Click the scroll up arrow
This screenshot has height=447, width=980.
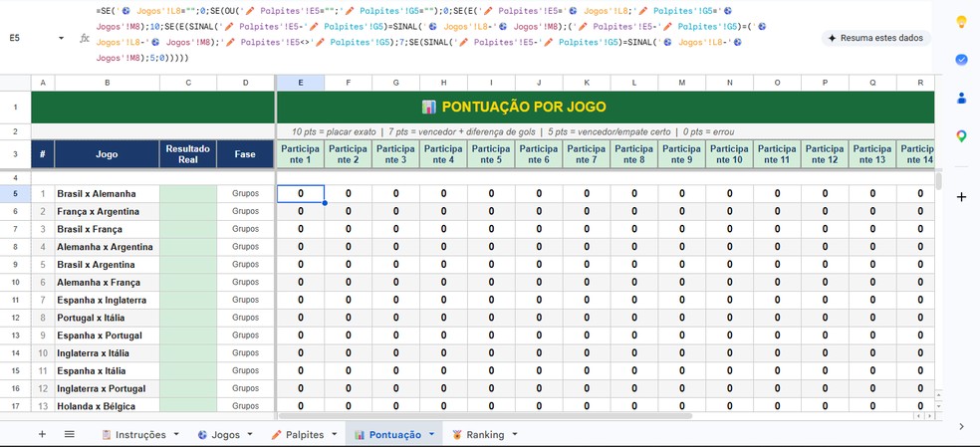[x=938, y=395]
